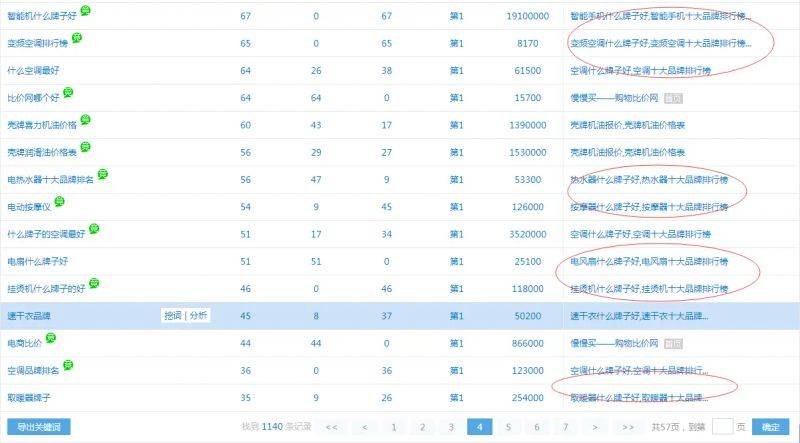The width and height of the screenshot is (800, 443).
Task: Open page title 取暖器什么牌子好
Action: tap(639, 398)
